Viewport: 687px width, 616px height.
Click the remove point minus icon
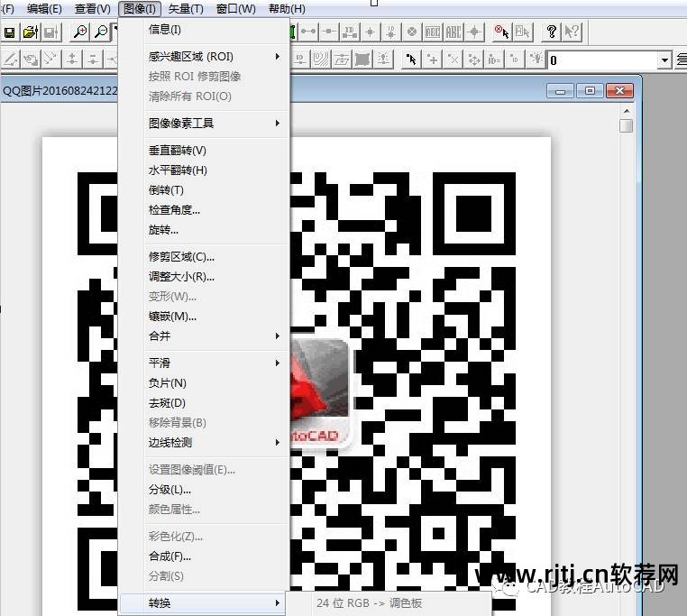[93, 60]
